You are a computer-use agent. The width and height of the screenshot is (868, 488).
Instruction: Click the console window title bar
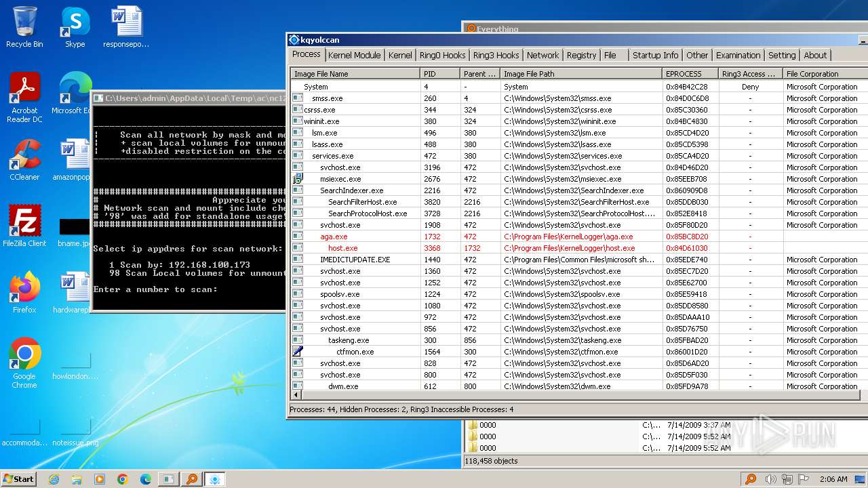pyautogui.click(x=189, y=98)
